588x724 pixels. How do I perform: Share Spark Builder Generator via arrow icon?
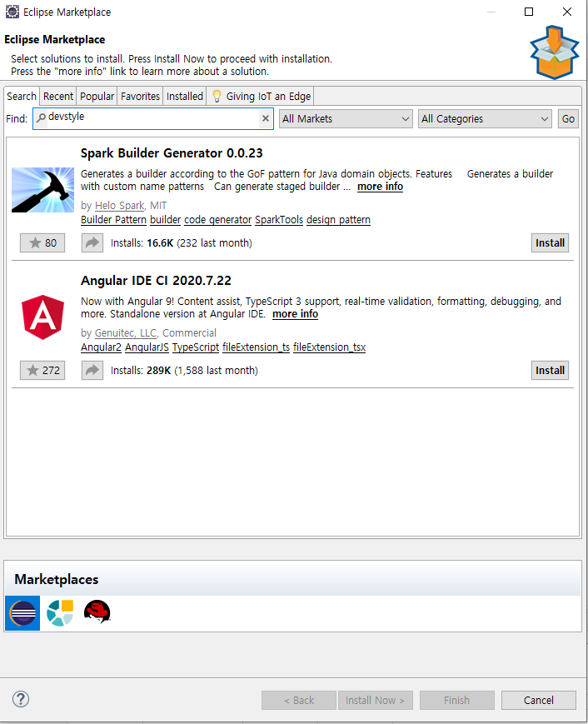[x=92, y=243]
